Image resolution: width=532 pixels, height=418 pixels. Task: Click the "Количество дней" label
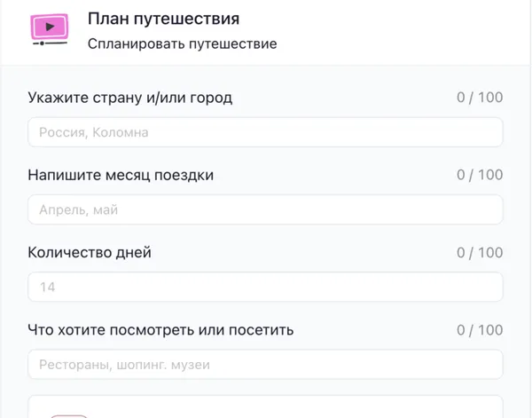pos(90,252)
